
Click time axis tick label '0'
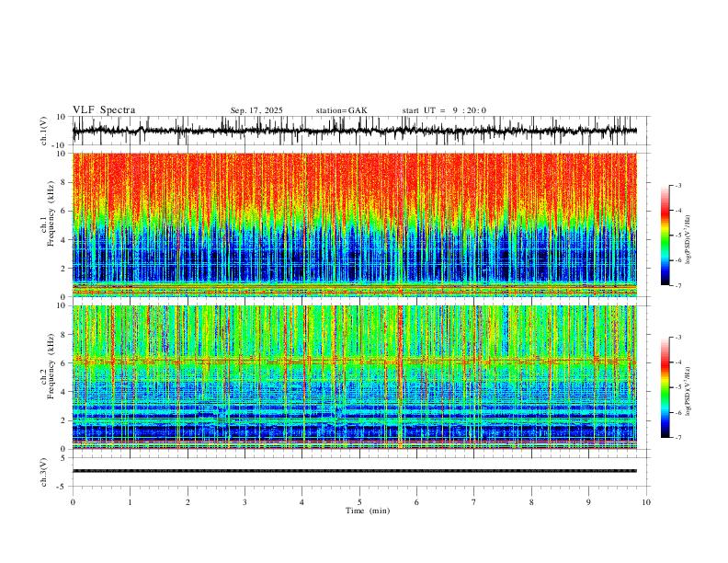click(73, 502)
